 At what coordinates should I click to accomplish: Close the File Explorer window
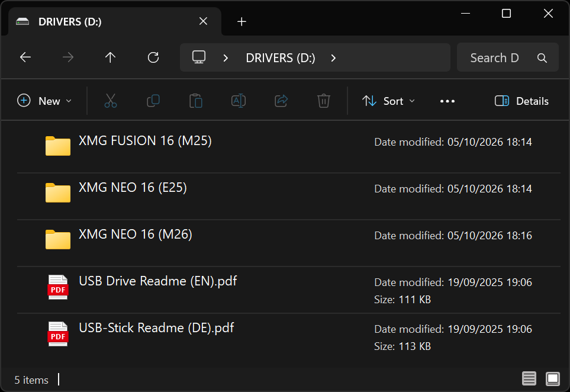tap(548, 14)
